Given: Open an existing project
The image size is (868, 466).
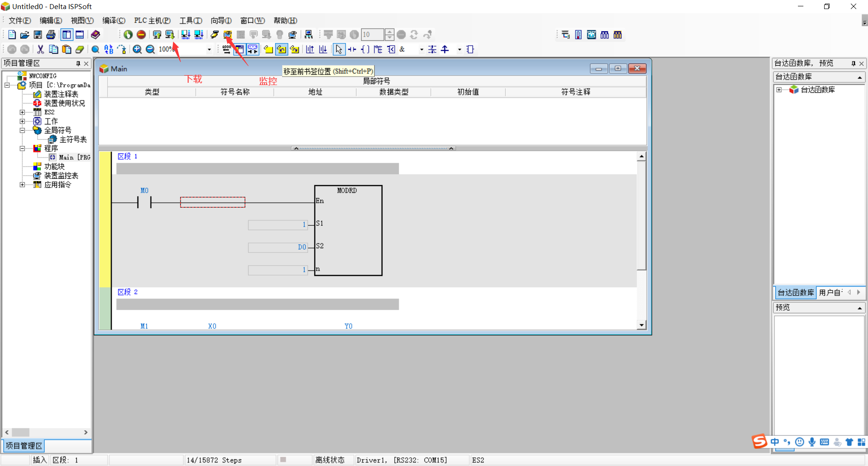Looking at the screenshot, I should pos(25,35).
